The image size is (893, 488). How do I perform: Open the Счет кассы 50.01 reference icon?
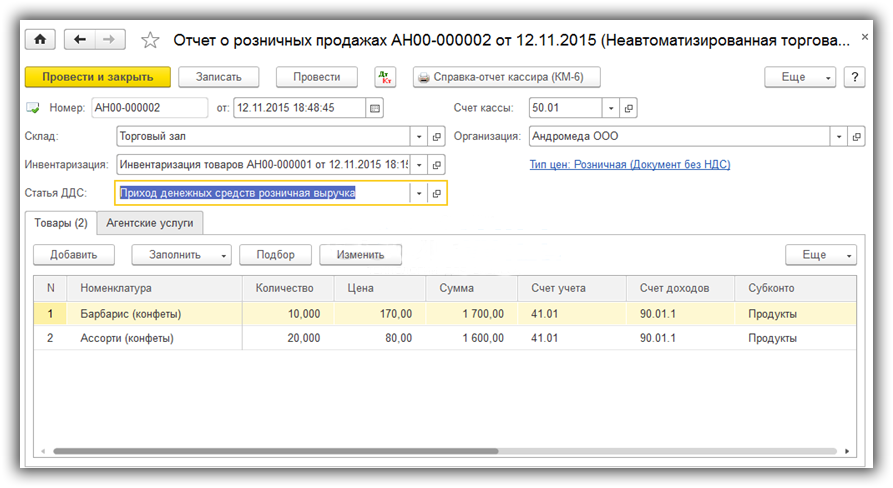tap(630, 108)
